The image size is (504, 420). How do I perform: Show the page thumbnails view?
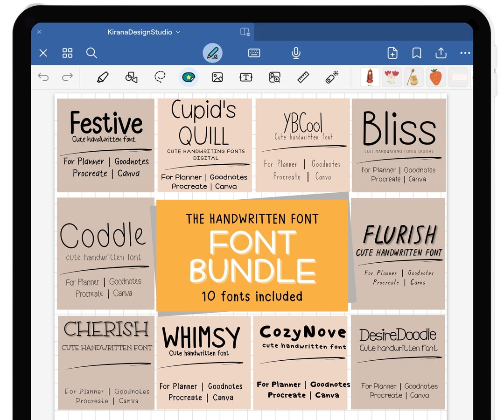point(67,53)
